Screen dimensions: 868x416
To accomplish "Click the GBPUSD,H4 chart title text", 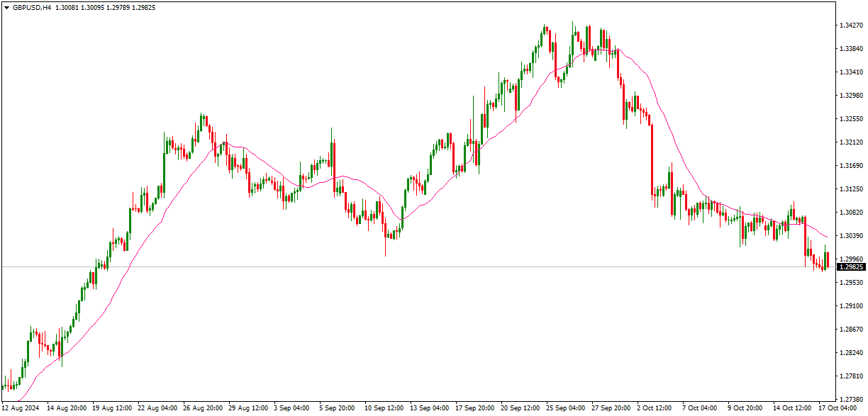I will click(33, 7).
